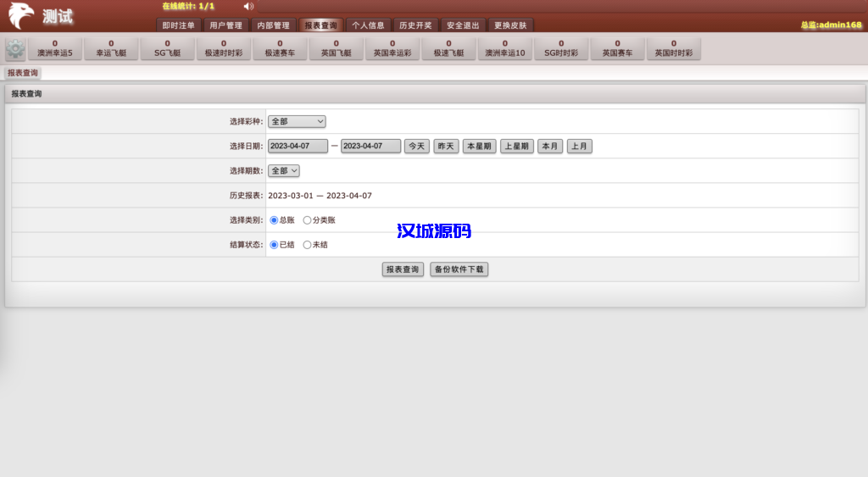Open the 极速赛车 lottery shortcut
The width and height of the screenshot is (868, 477).
pyautogui.click(x=280, y=48)
